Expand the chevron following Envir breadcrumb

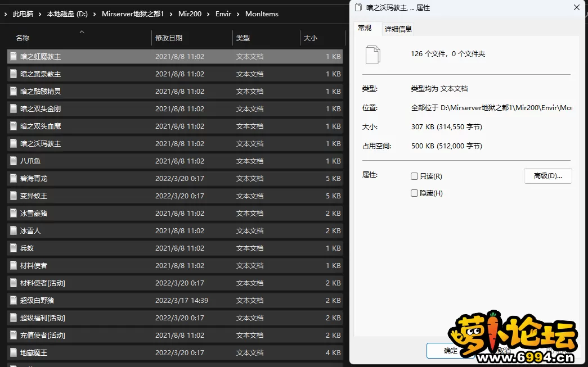click(x=238, y=13)
